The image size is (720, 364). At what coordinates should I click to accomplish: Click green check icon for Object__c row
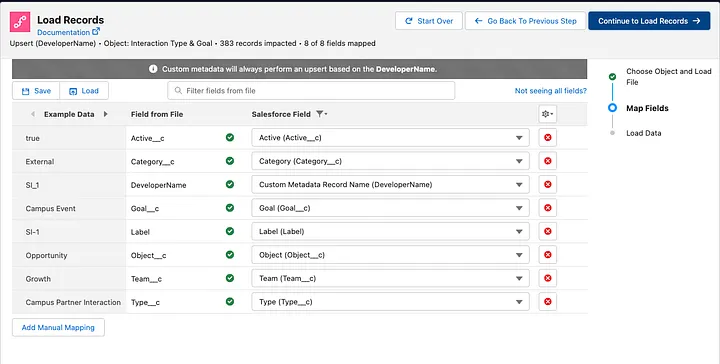pyautogui.click(x=230, y=254)
